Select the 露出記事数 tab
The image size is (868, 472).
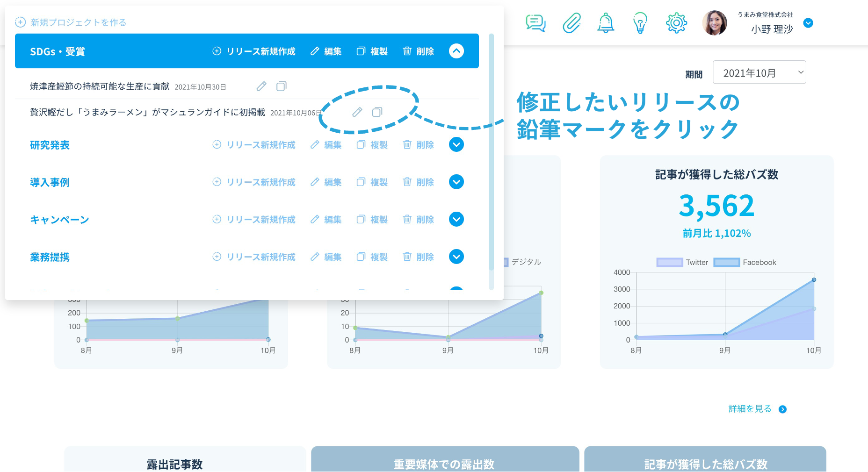coord(174,463)
